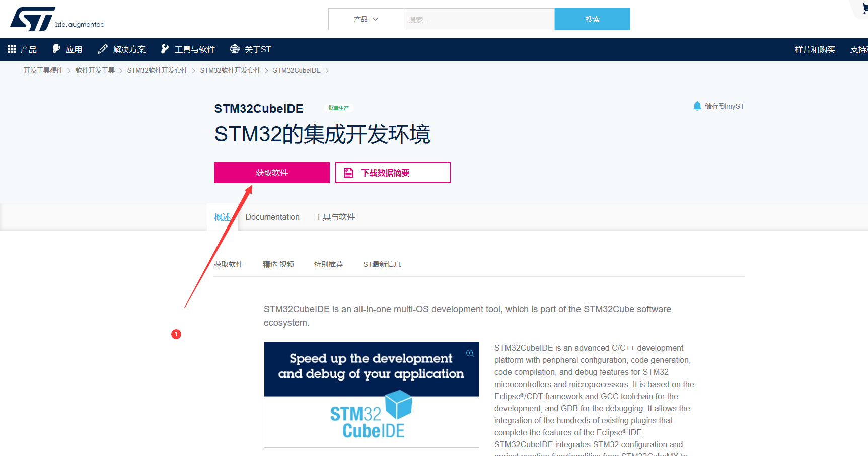Click the 工具与软件 wrench icon in navbar
This screenshot has width=868, height=456.
coord(165,49)
